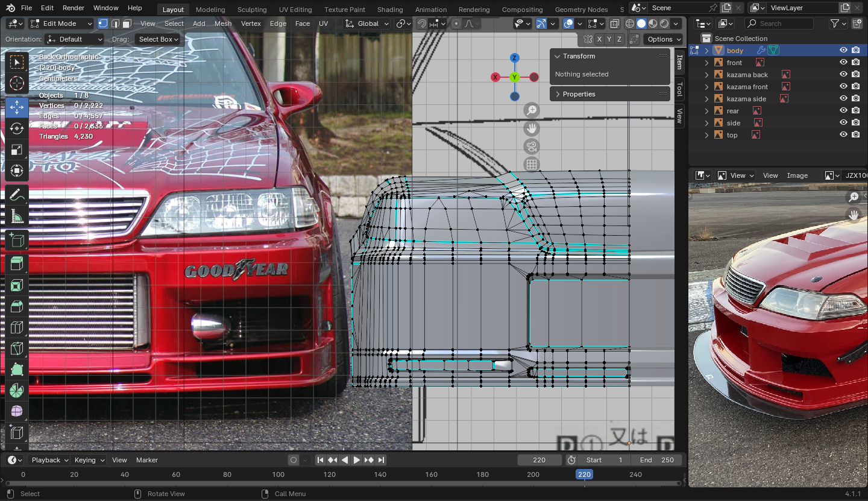This screenshot has height=501, width=868.
Task: Toggle snapping with the magnet icon
Action: [x=422, y=24]
